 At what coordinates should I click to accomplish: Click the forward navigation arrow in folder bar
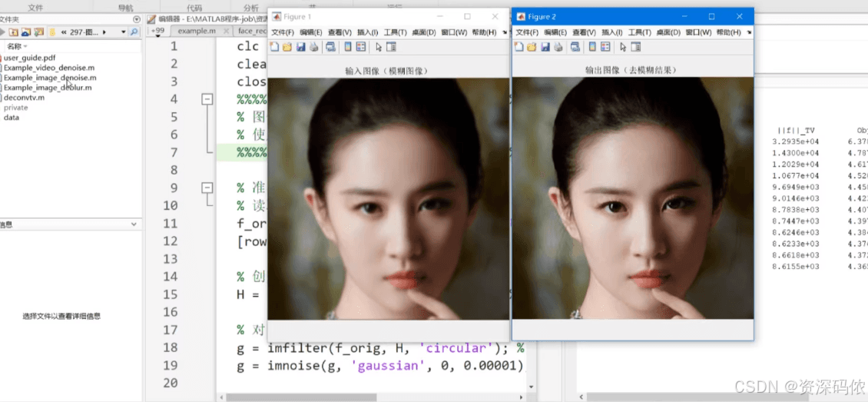click(x=2, y=32)
